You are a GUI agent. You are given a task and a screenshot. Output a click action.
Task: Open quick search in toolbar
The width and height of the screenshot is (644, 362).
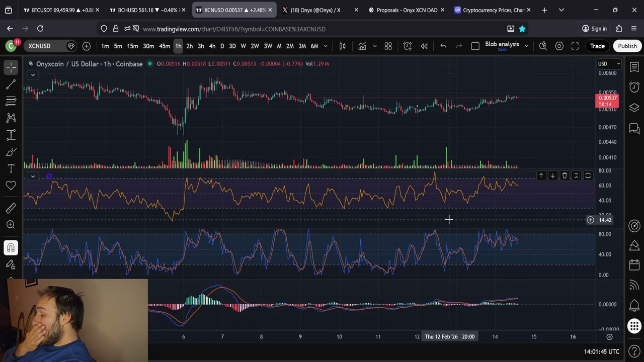(543, 46)
